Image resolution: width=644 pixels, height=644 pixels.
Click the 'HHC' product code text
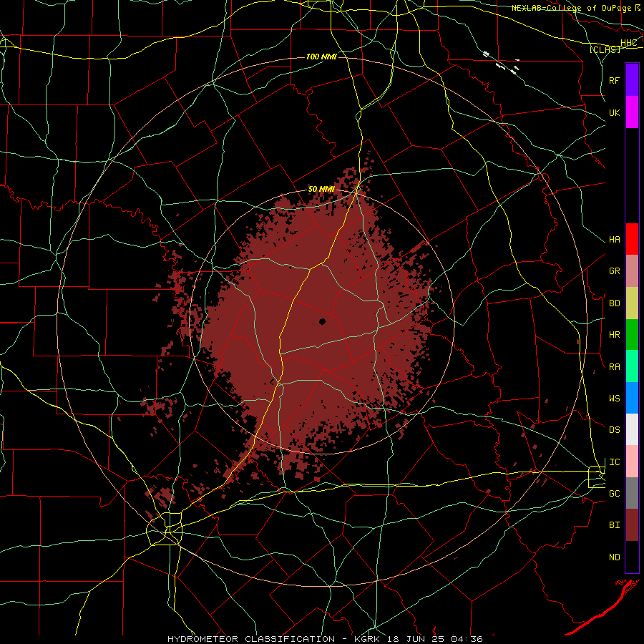click(x=628, y=43)
